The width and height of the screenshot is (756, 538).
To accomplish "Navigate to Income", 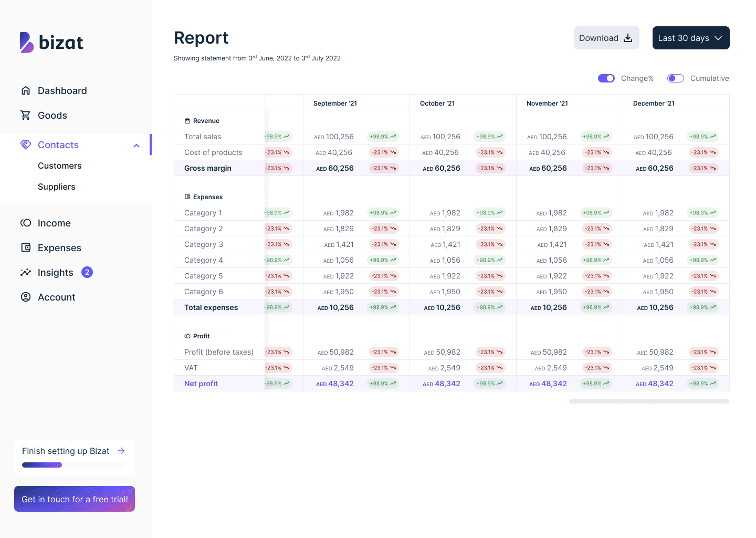I will (54, 223).
